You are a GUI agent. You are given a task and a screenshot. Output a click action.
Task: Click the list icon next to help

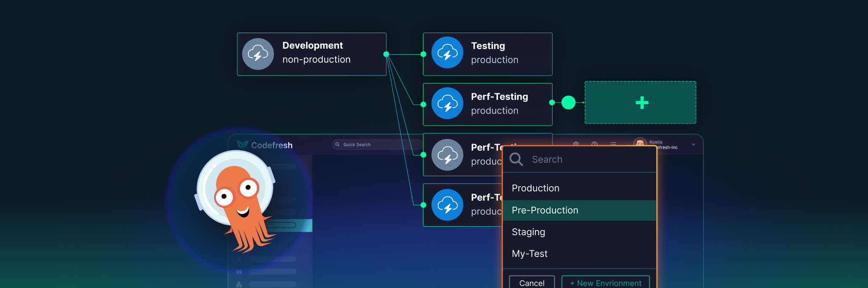pos(613,144)
